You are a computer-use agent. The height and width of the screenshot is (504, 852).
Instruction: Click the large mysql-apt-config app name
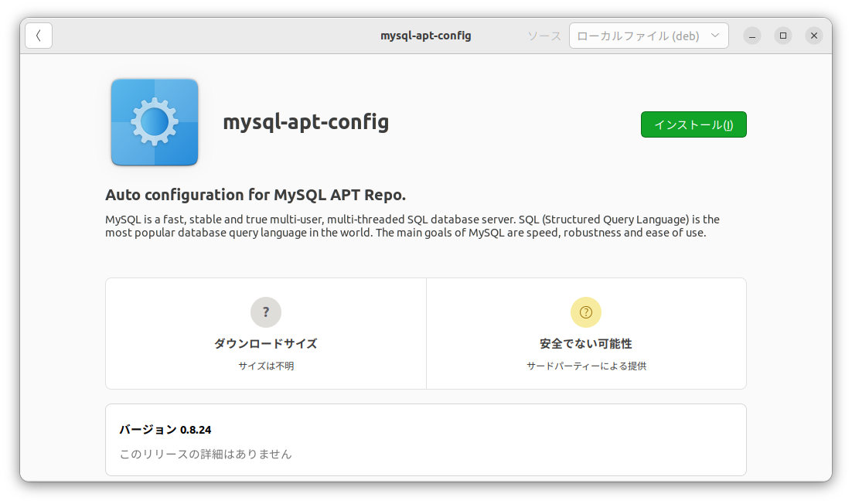(306, 122)
